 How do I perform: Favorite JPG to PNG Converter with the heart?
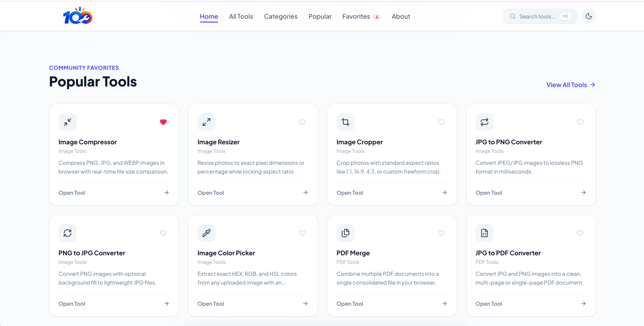click(x=580, y=122)
